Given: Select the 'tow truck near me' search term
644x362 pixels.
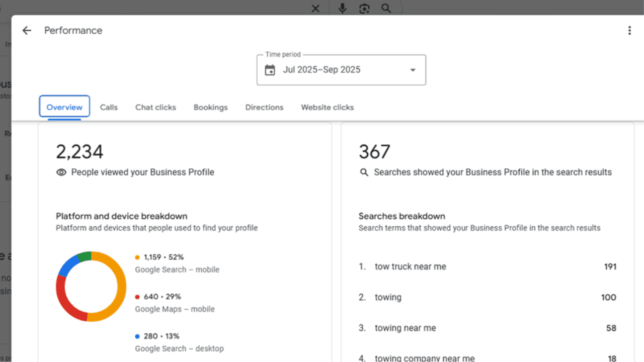Looking at the screenshot, I should click(410, 266).
